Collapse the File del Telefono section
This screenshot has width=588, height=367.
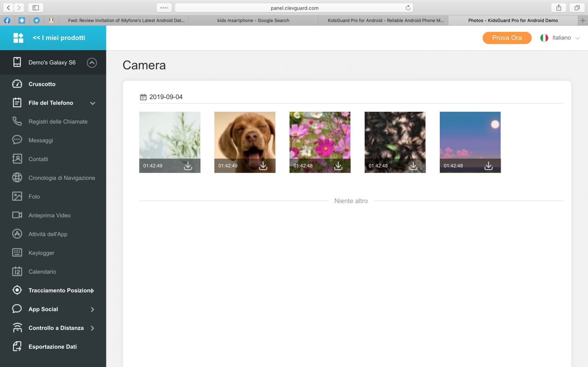click(92, 103)
